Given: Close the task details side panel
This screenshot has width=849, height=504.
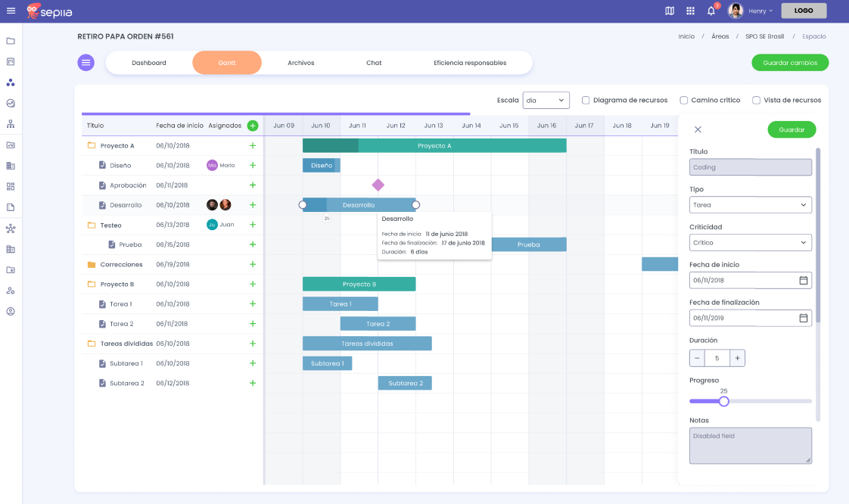Looking at the screenshot, I should click(x=698, y=129).
